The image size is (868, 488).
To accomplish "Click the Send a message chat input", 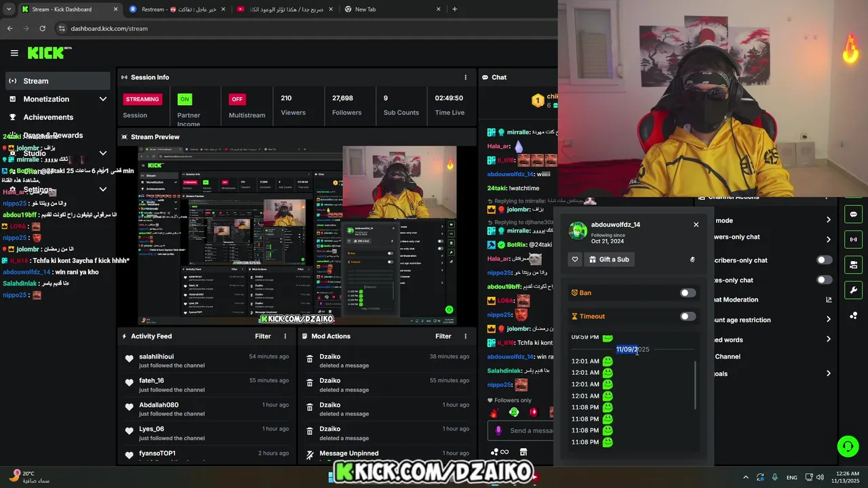I will [522, 430].
